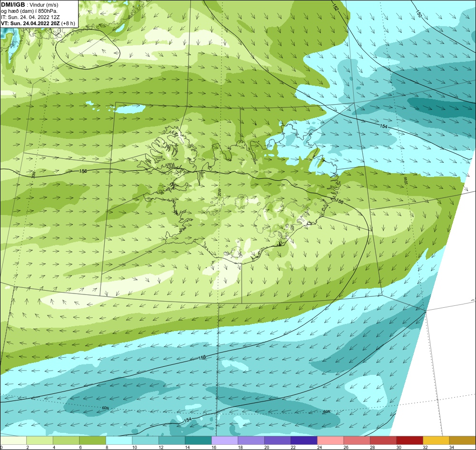Select the 18–20 m/s purple legend swatch
476x450 pixels.
[x=251, y=440]
